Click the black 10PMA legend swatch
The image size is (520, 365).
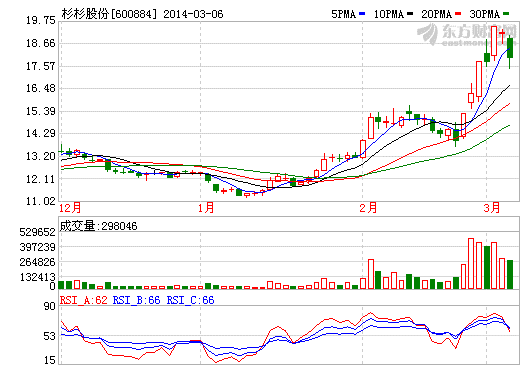[410, 14]
